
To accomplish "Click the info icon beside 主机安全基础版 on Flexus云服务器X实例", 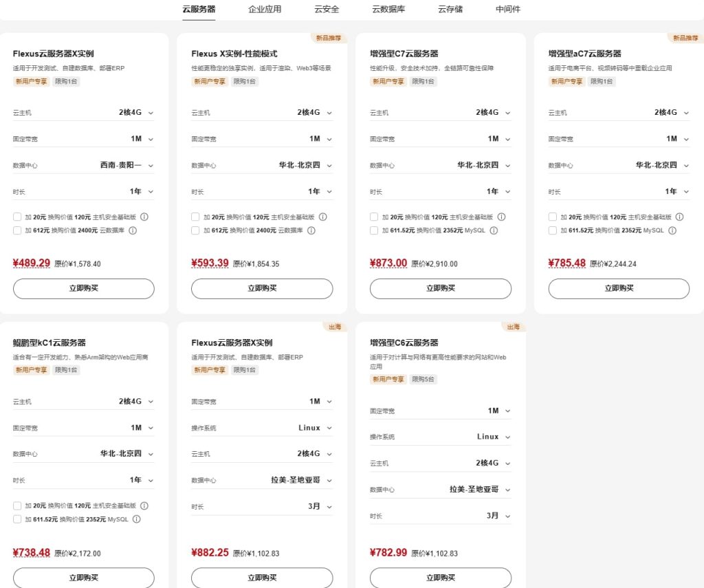I will tap(145, 217).
